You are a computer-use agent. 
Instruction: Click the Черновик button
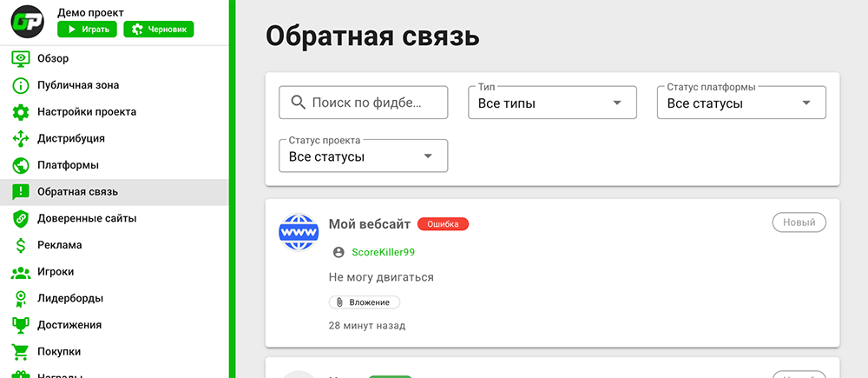point(158,30)
